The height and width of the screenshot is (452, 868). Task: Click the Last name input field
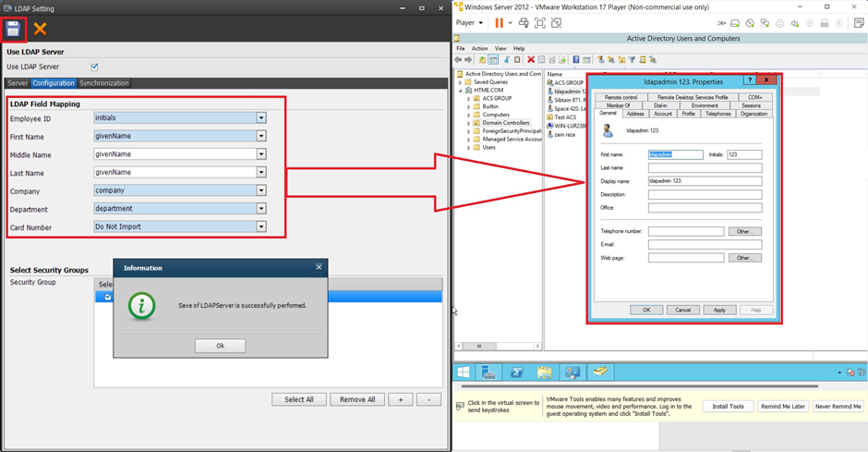[x=704, y=168]
